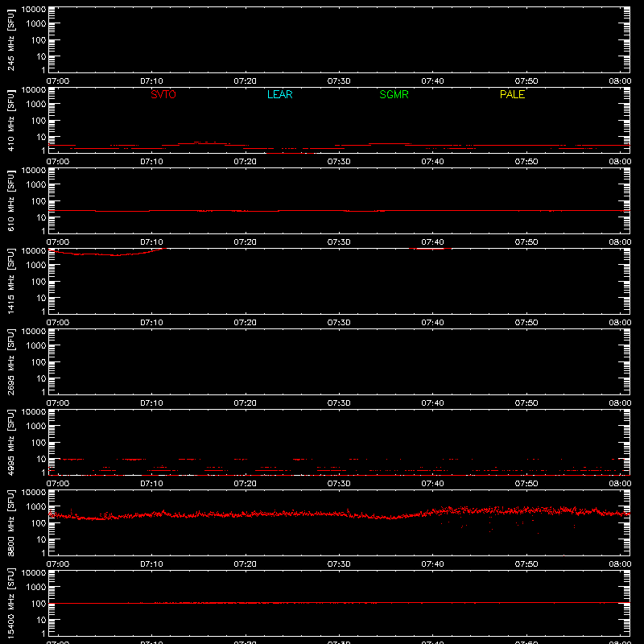The image size is (644, 644).
Task: Select the 8800 MHz [SFU] axis title
Action: tap(10, 522)
